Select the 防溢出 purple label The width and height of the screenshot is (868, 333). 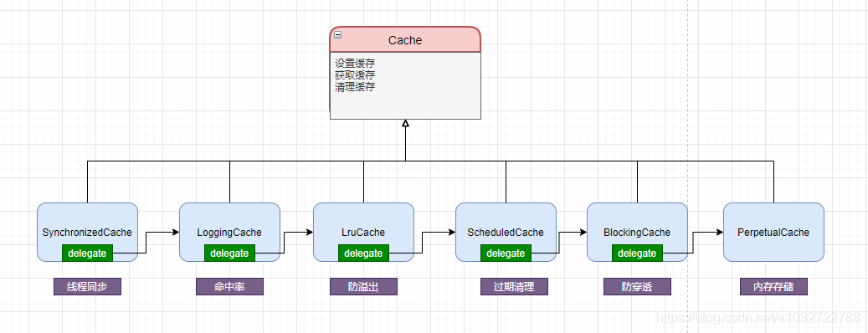click(x=364, y=286)
